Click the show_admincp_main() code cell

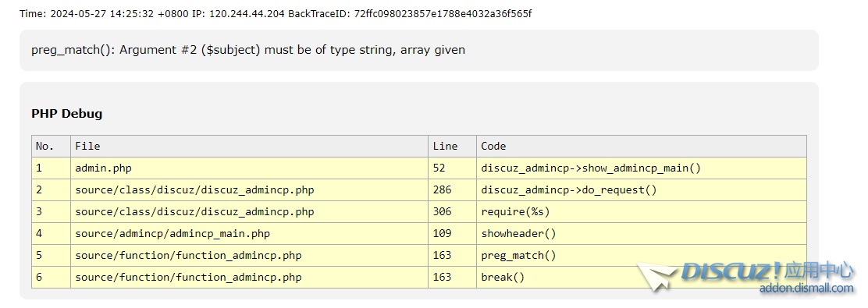641,168
